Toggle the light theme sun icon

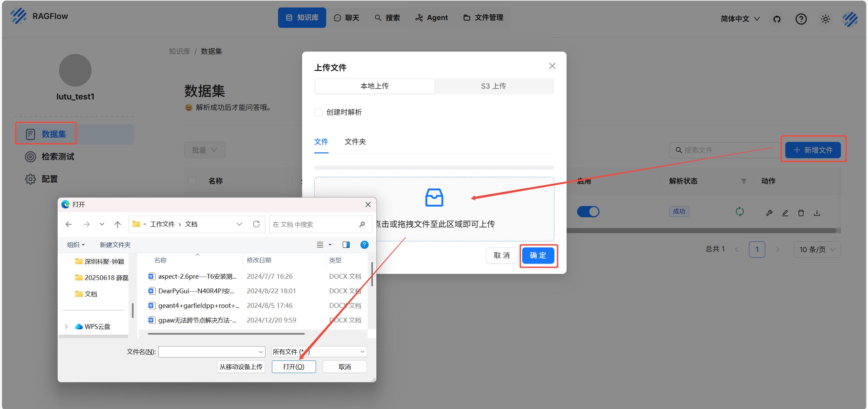[825, 19]
